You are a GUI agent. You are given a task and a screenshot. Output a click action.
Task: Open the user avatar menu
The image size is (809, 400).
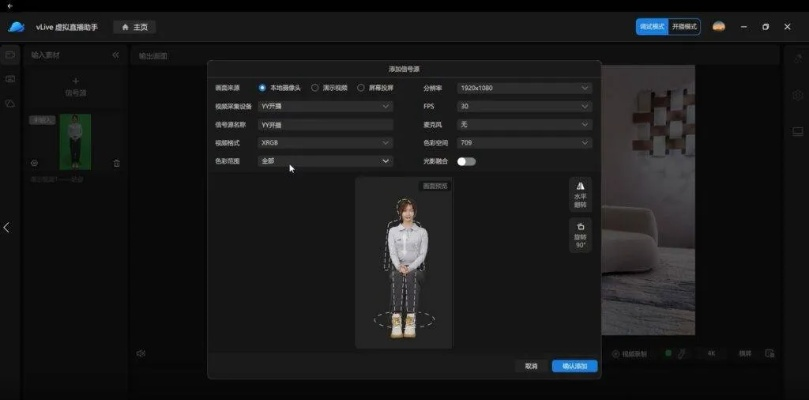click(x=718, y=27)
